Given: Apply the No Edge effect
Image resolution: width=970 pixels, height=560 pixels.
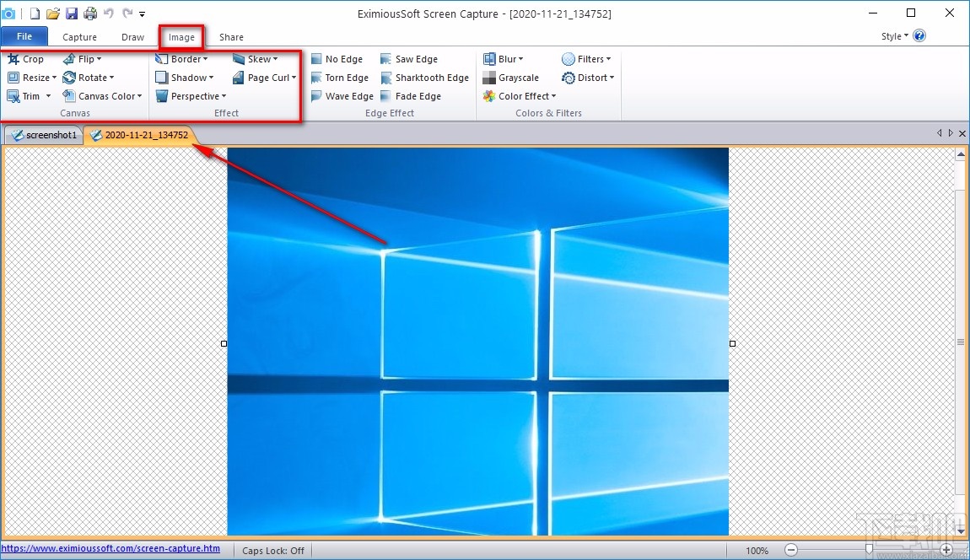Looking at the screenshot, I should coord(337,59).
